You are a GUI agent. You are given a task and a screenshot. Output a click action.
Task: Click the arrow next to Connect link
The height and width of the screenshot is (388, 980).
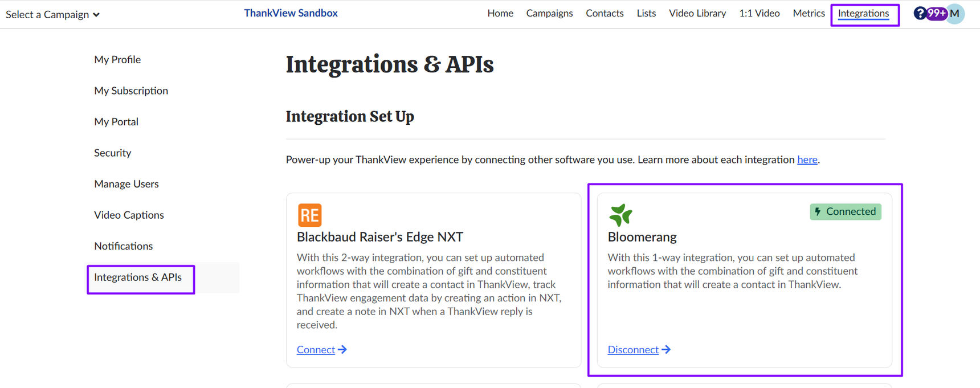pos(342,349)
